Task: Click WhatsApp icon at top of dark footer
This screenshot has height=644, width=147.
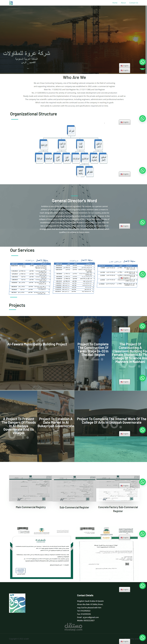Action: pyautogui.click(x=142, y=586)
